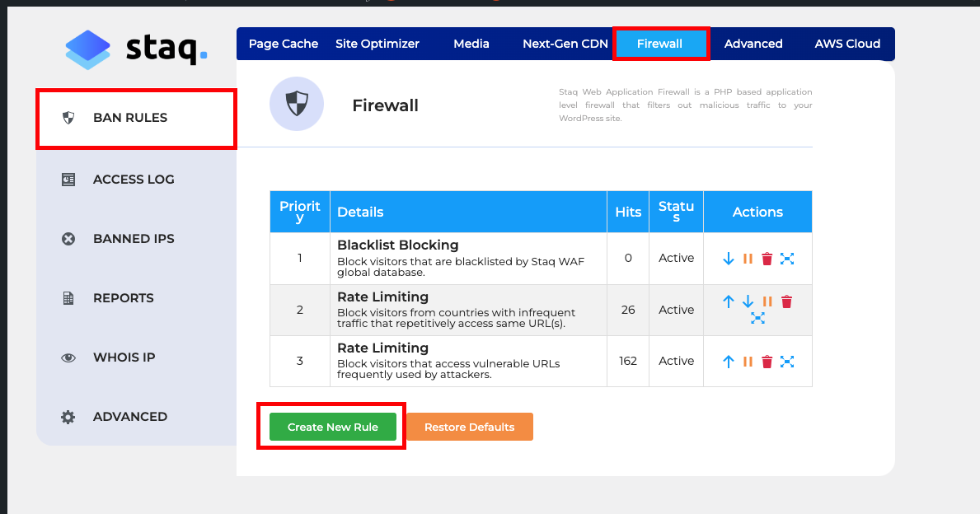The width and height of the screenshot is (980, 514).
Task: Move the Blacklist Blocking rule down
Action: click(x=729, y=258)
